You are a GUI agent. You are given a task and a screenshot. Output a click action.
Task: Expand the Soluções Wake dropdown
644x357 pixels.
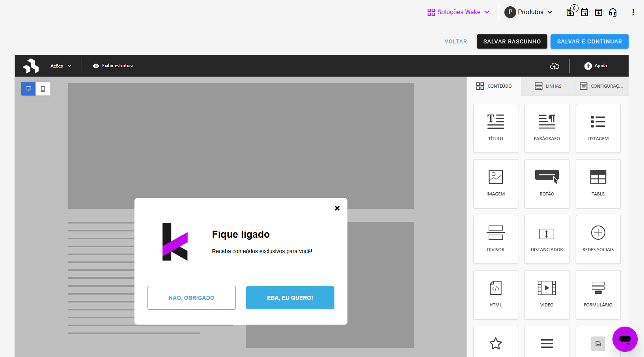coord(458,12)
